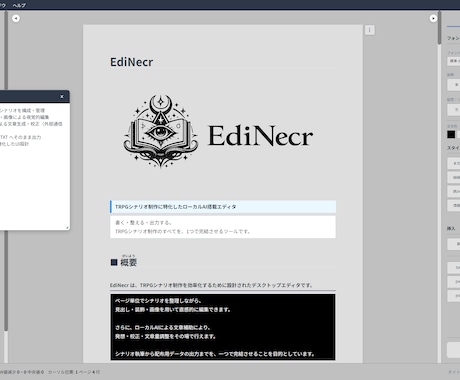Click the ■ 概要 section heading

pyautogui.click(x=124, y=262)
